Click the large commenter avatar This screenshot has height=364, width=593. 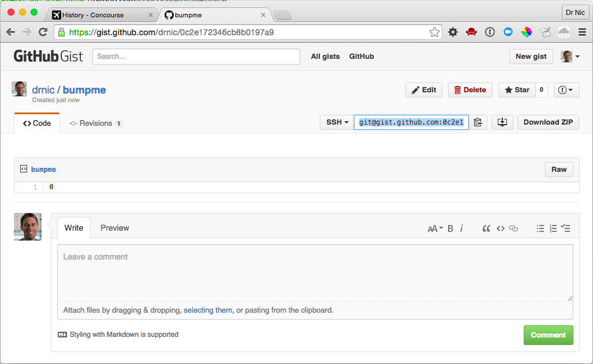click(28, 226)
